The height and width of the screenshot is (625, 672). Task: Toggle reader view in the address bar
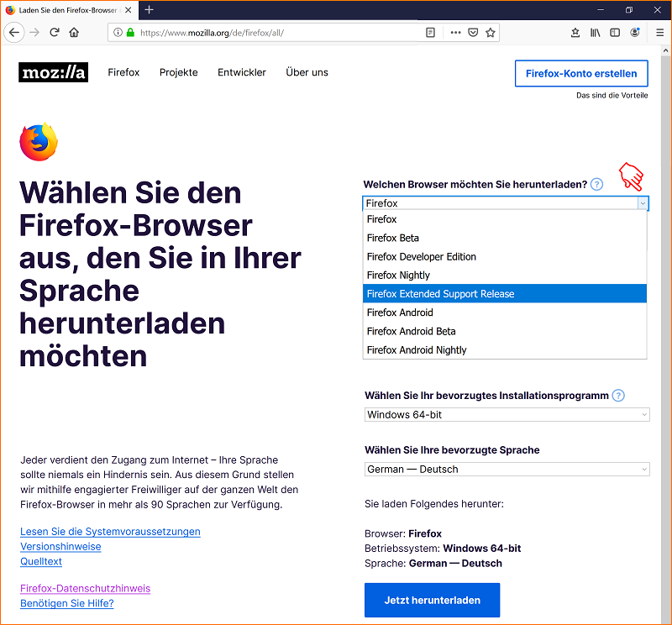[430, 32]
